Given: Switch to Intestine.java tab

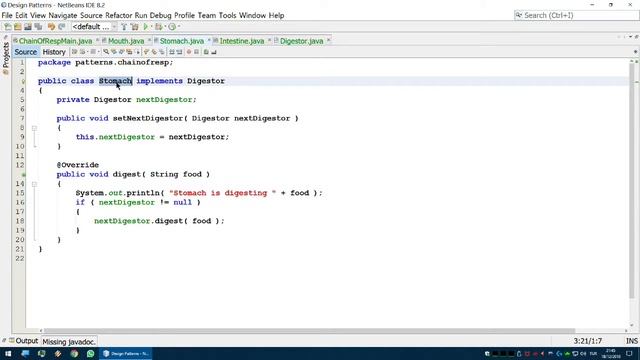Looking at the screenshot, I should tap(242, 41).
